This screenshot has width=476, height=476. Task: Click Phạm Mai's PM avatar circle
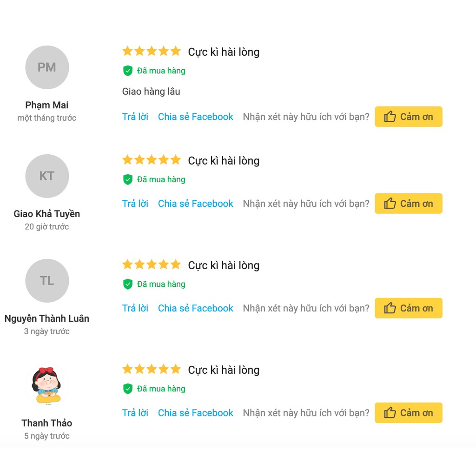tap(47, 67)
